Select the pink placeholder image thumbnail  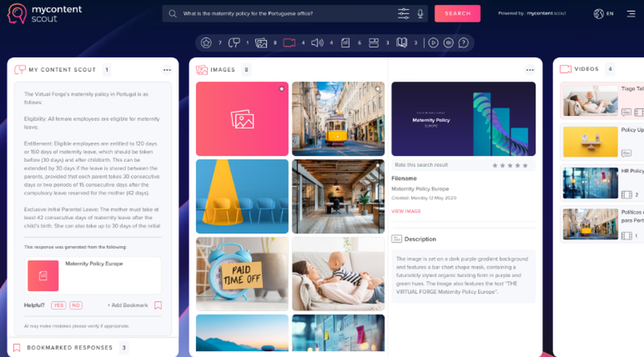pyautogui.click(x=242, y=119)
